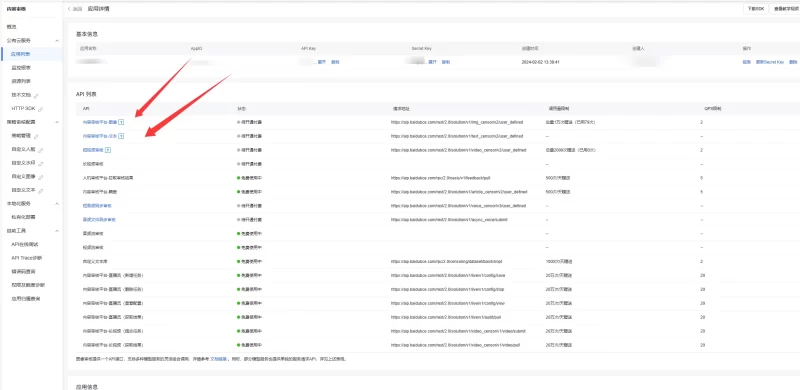Click the link icon beside 自定义水印

click(40, 163)
